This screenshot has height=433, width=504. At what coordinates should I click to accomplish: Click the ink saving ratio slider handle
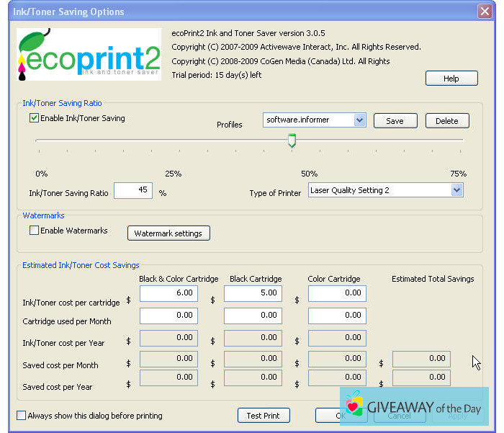292,140
